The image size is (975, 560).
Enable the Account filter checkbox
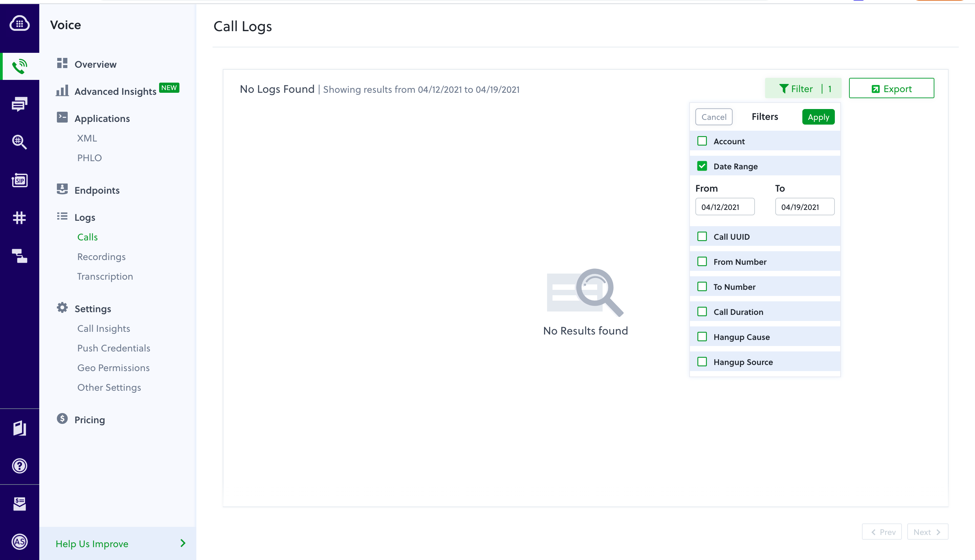[702, 141]
